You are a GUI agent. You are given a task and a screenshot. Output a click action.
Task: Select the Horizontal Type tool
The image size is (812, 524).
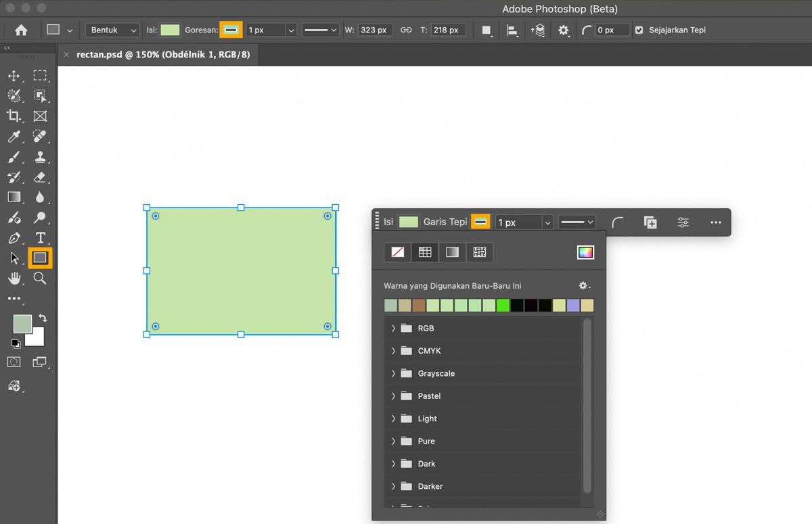pos(40,238)
